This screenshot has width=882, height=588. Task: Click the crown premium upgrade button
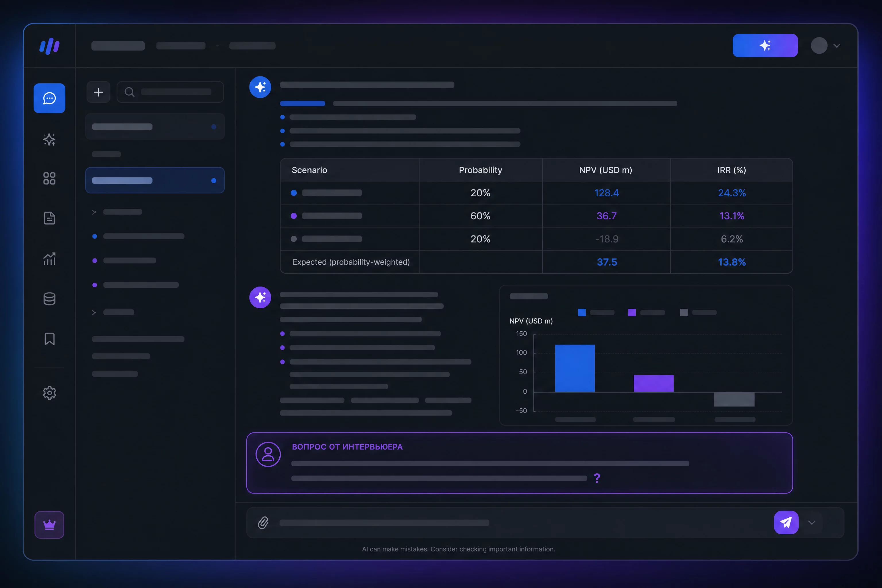click(x=49, y=525)
